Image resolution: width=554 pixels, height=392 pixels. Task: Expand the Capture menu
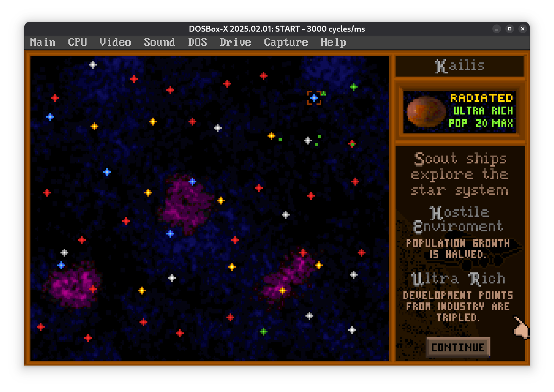point(286,42)
